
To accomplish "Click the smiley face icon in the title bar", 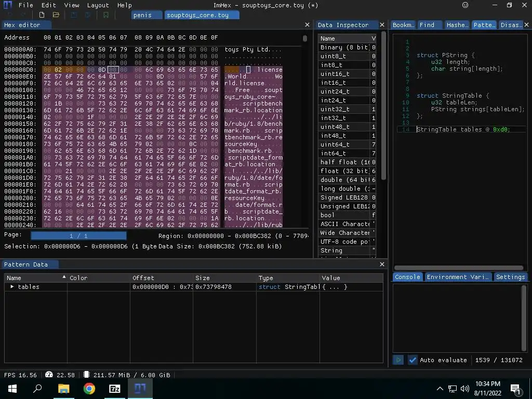I will pyautogui.click(x=465, y=5).
